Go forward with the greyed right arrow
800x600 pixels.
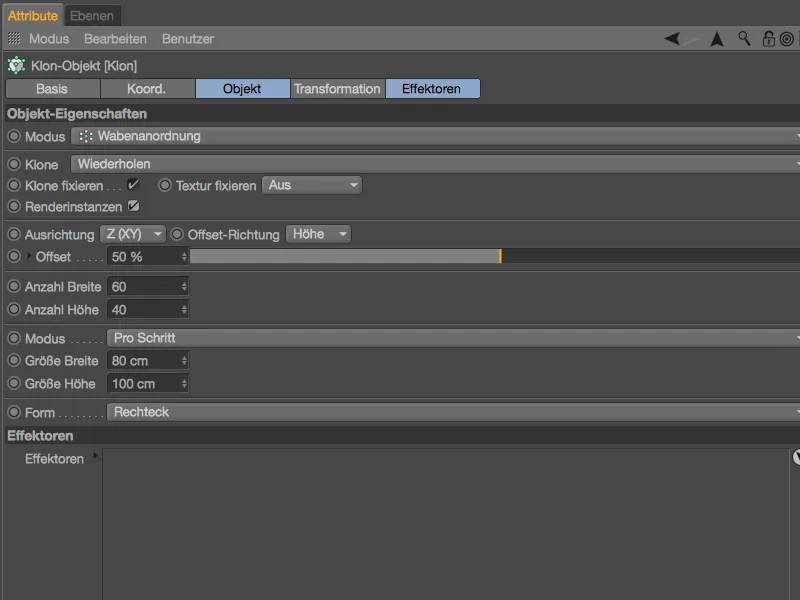pos(691,38)
